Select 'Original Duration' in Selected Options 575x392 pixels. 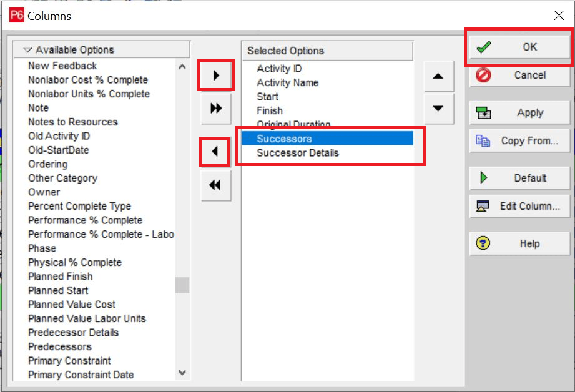coord(293,124)
